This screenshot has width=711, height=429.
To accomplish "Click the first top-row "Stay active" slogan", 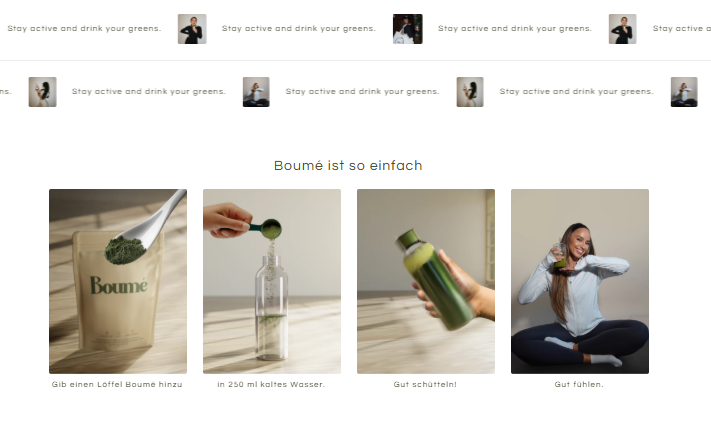I will click(84, 29).
